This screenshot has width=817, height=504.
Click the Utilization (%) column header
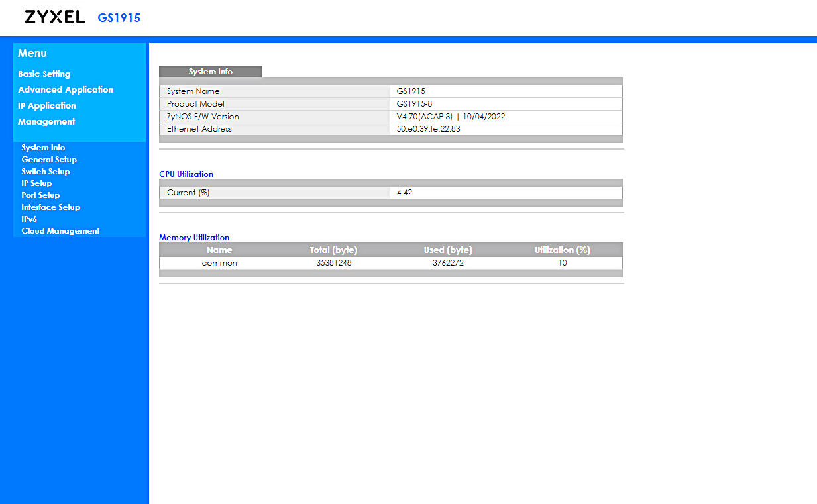(563, 250)
